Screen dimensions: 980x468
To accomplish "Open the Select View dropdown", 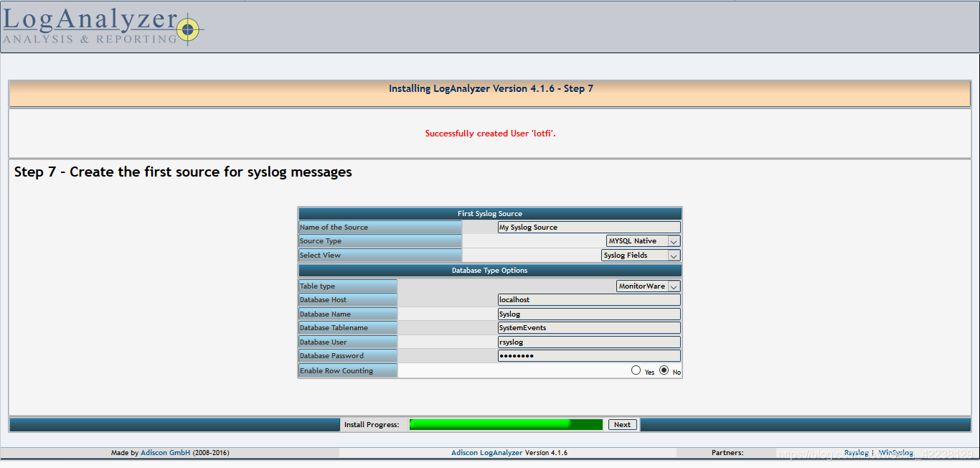I will [641, 256].
